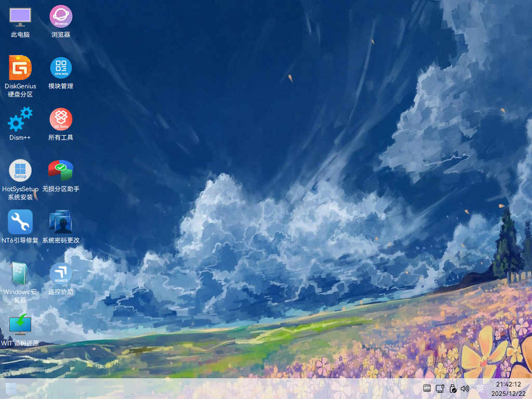The width and height of the screenshot is (532, 399).
Task: Click the Windows Start button
Action: pyautogui.click(x=11, y=389)
